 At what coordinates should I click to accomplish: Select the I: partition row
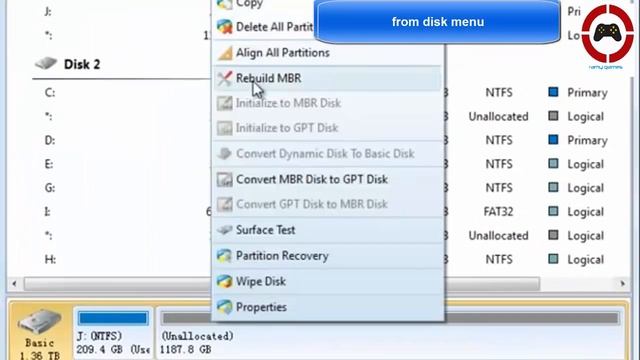point(318,211)
